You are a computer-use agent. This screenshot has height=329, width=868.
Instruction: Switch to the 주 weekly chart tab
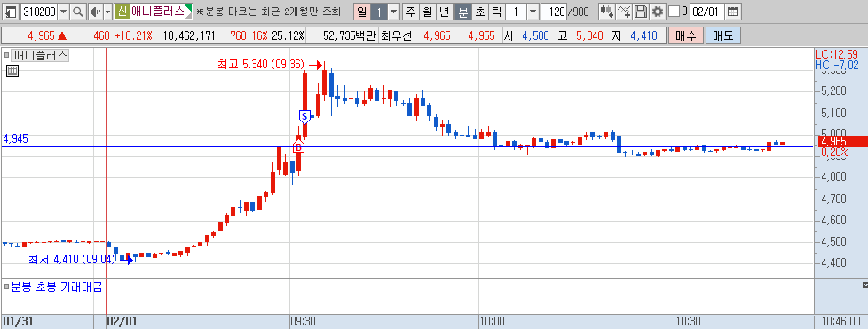(x=410, y=11)
